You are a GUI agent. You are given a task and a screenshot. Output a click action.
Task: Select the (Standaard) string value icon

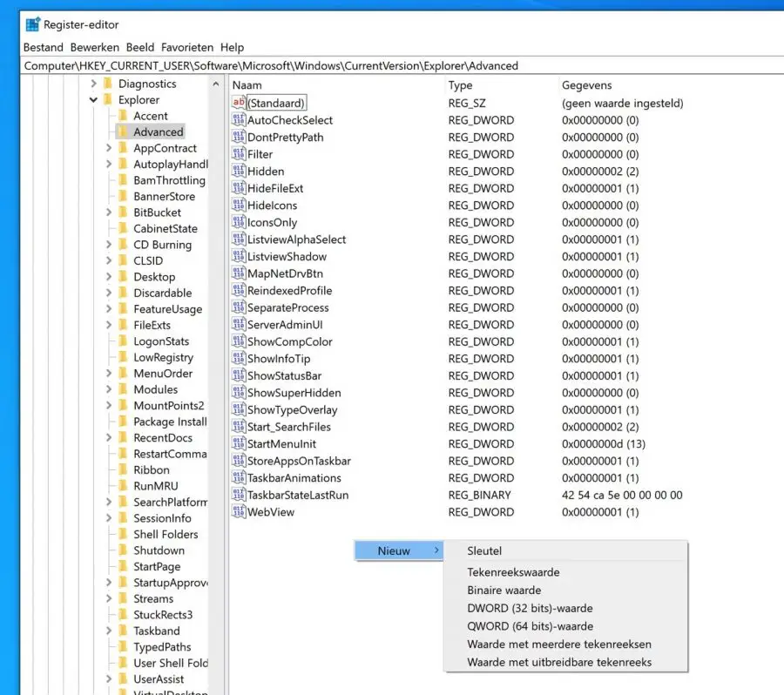click(x=239, y=103)
